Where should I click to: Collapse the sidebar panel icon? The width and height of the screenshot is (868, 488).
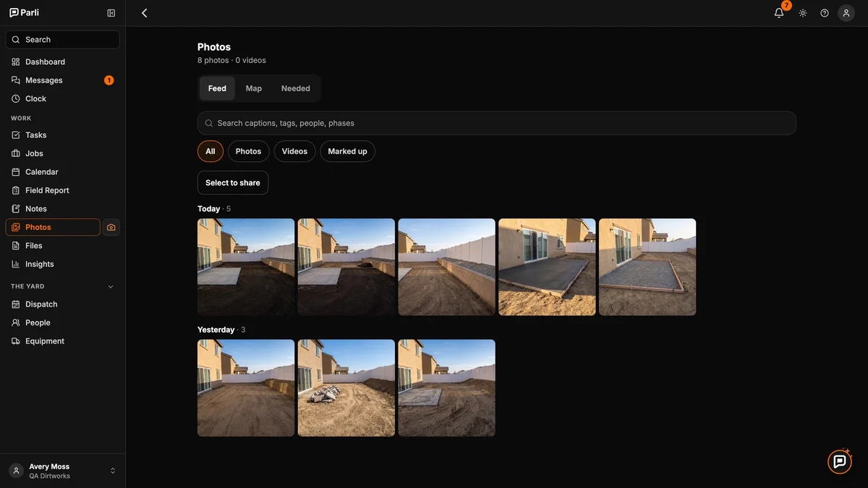(111, 13)
